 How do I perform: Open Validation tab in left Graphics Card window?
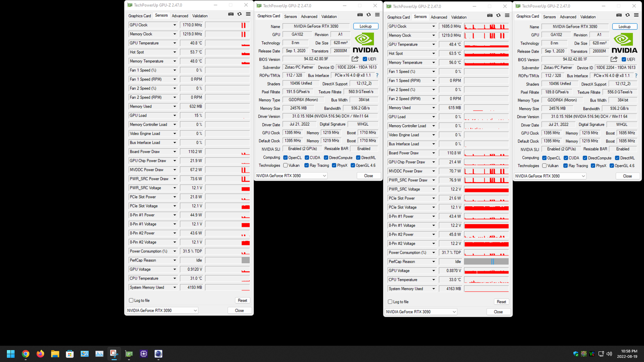329,16
